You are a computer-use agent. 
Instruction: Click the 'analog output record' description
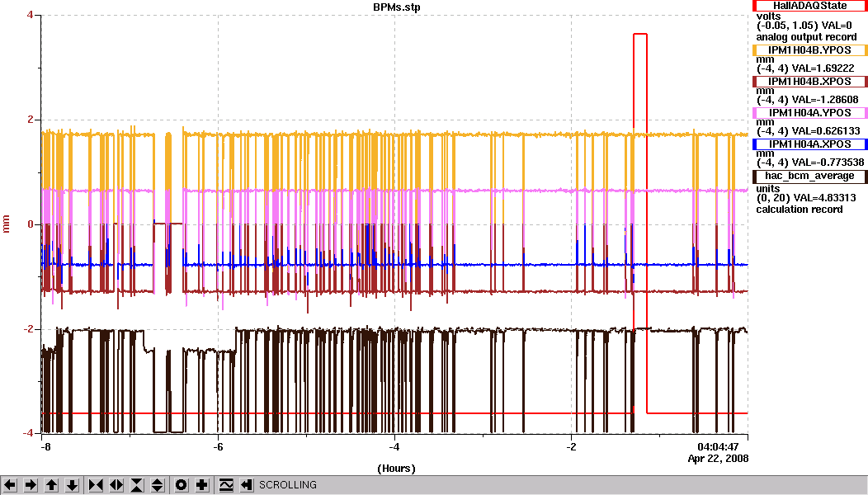coord(806,37)
